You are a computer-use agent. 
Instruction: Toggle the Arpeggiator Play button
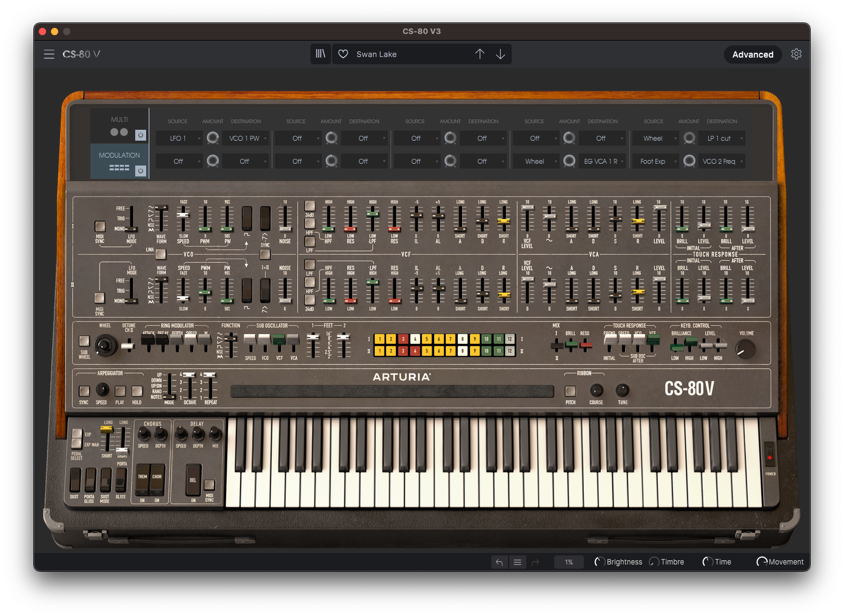tap(120, 391)
